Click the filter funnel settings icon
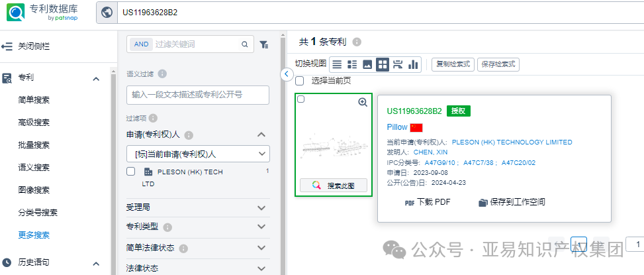 click(264, 45)
